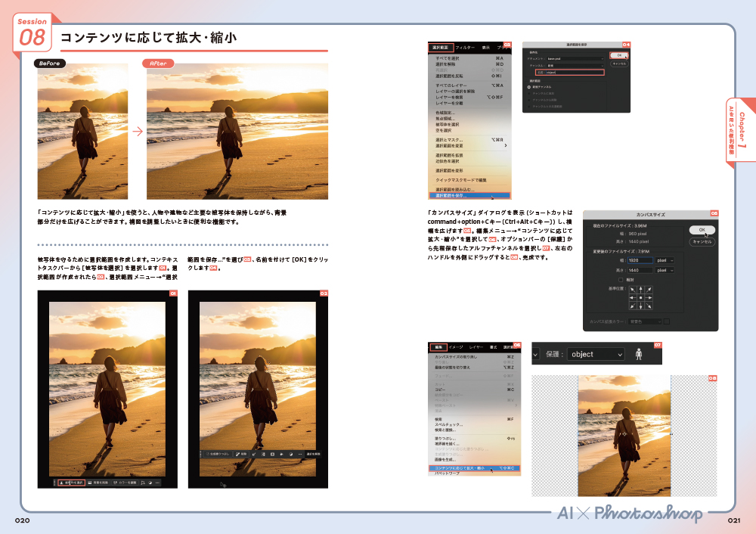This screenshot has height=534, width=756.
Task: Click the 背景を削除 taskbar button
Action: [100, 482]
